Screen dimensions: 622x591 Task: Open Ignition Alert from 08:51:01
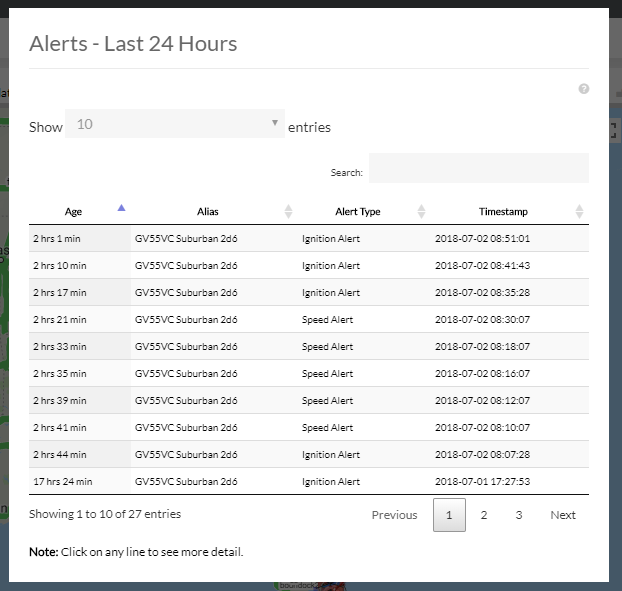(331, 239)
